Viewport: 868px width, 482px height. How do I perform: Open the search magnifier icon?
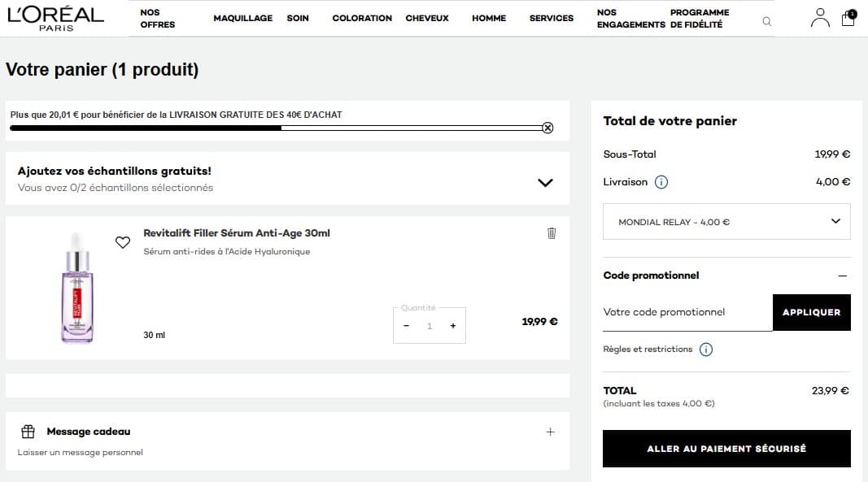pyautogui.click(x=765, y=20)
